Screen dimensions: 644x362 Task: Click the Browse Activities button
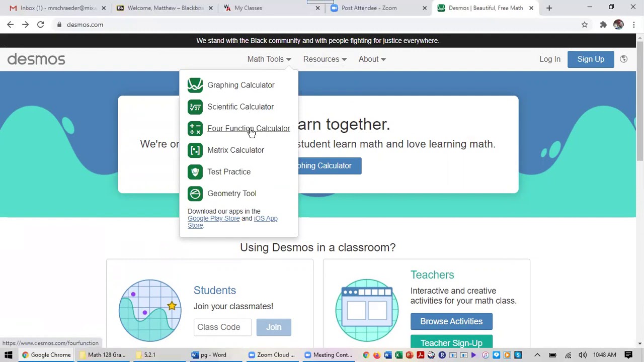pos(451,321)
